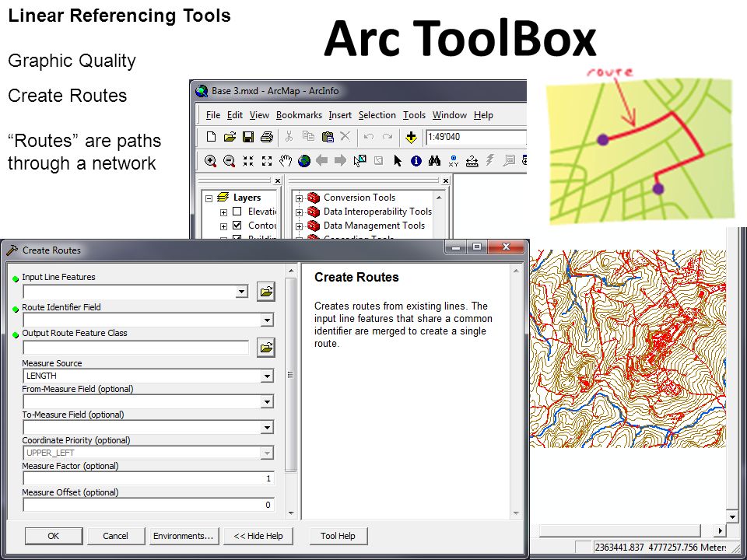Image resolution: width=747 pixels, height=560 pixels.
Task: Open the Help menu
Action: click(483, 115)
